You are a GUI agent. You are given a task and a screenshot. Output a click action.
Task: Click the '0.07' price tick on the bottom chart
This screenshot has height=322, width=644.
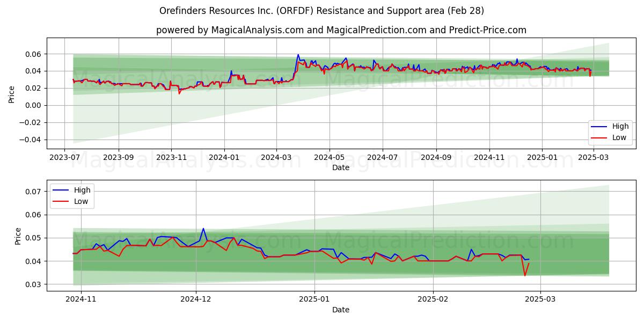point(33,192)
